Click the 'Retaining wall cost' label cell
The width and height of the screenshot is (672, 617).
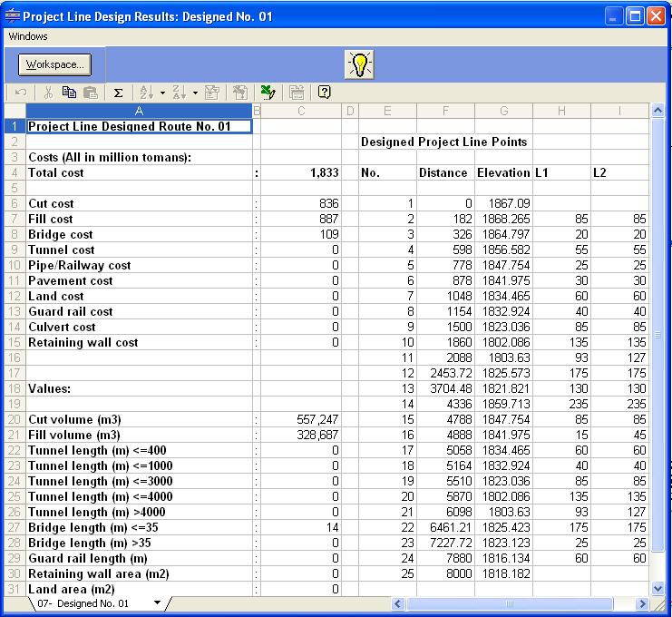pyautogui.click(x=139, y=343)
